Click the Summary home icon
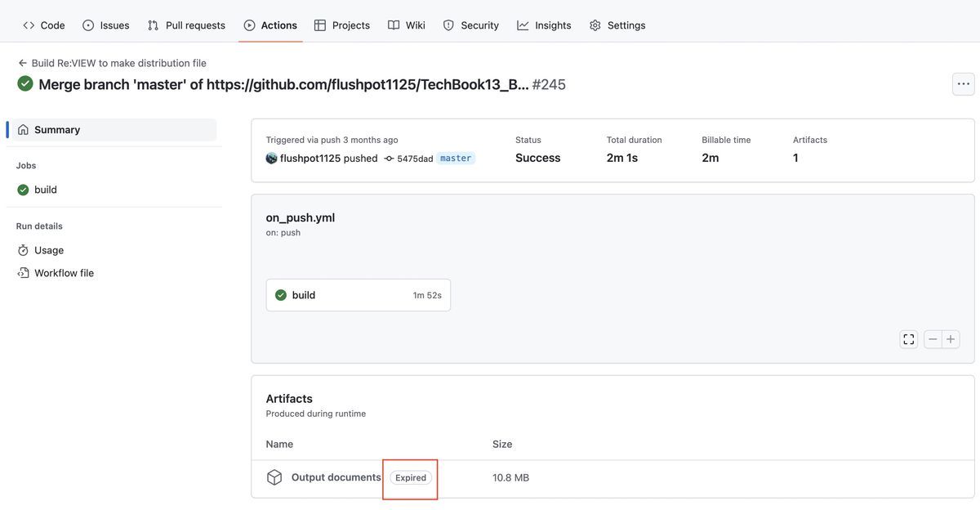This screenshot has width=980, height=510. point(23,129)
